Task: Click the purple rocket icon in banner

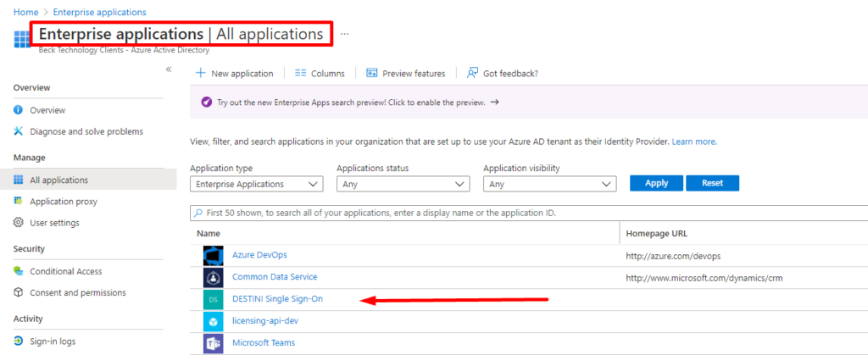Action: pyautogui.click(x=207, y=103)
